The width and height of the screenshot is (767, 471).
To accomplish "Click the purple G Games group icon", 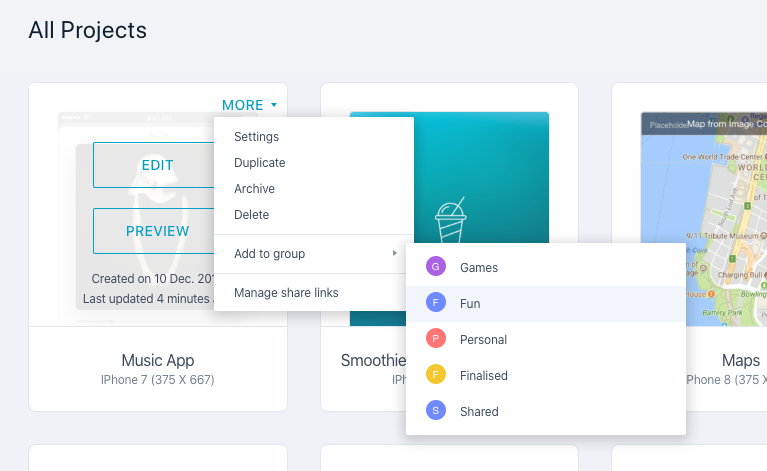I will (x=435, y=267).
